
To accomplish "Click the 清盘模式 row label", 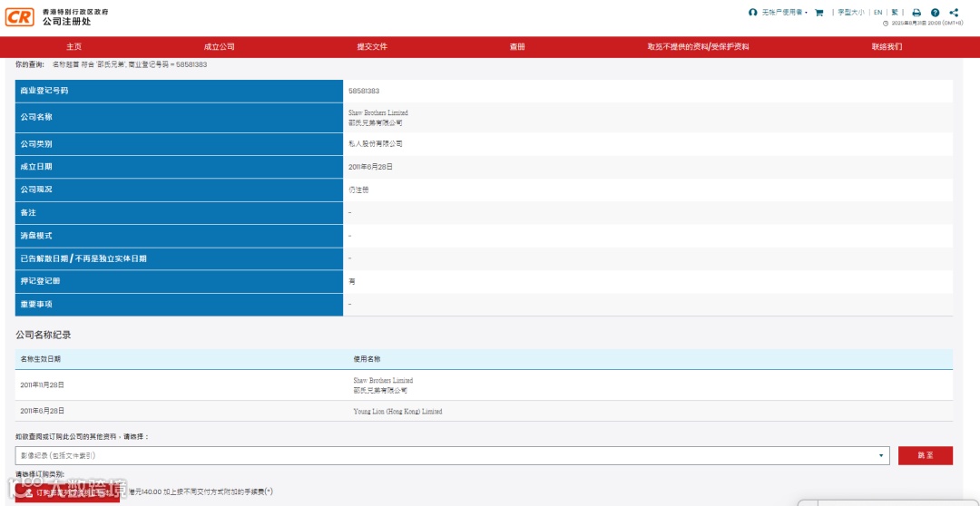I will coord(36,236).
